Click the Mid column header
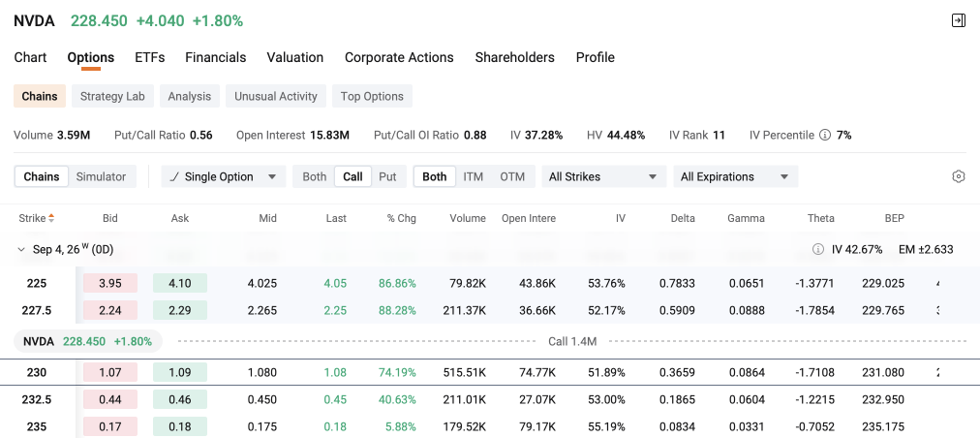The image size is (980, 438). [x=267, y=218]
